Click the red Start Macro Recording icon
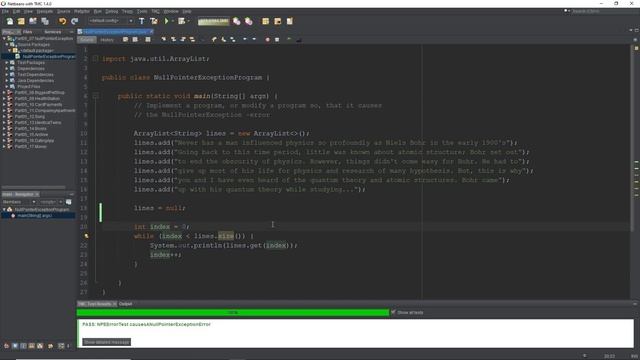The height and width of the screenshot is (360, 640). [x=268, y=40]
